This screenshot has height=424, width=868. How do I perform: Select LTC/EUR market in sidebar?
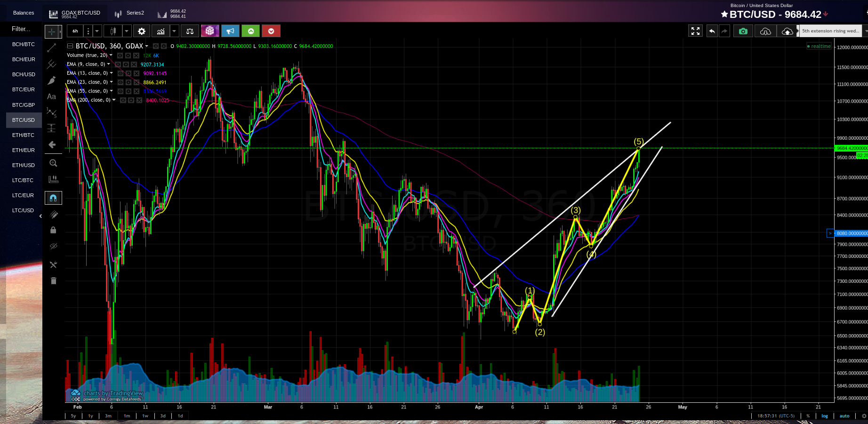coord(24,195)
